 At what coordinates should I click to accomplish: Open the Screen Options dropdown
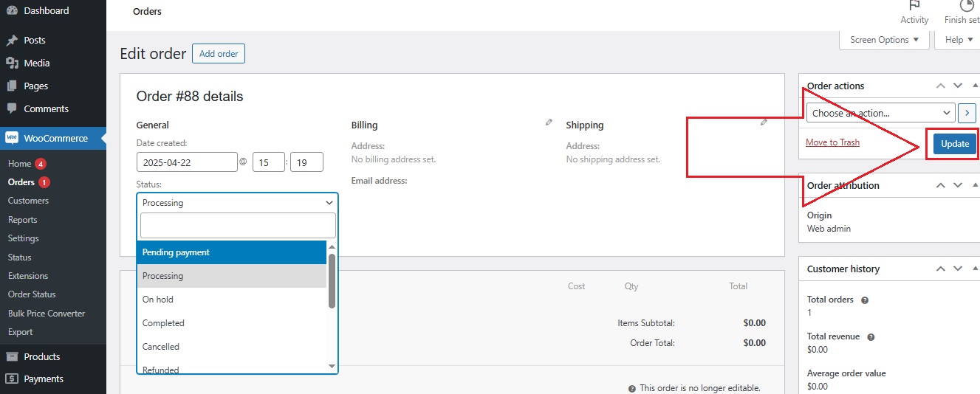pos(884,40)
